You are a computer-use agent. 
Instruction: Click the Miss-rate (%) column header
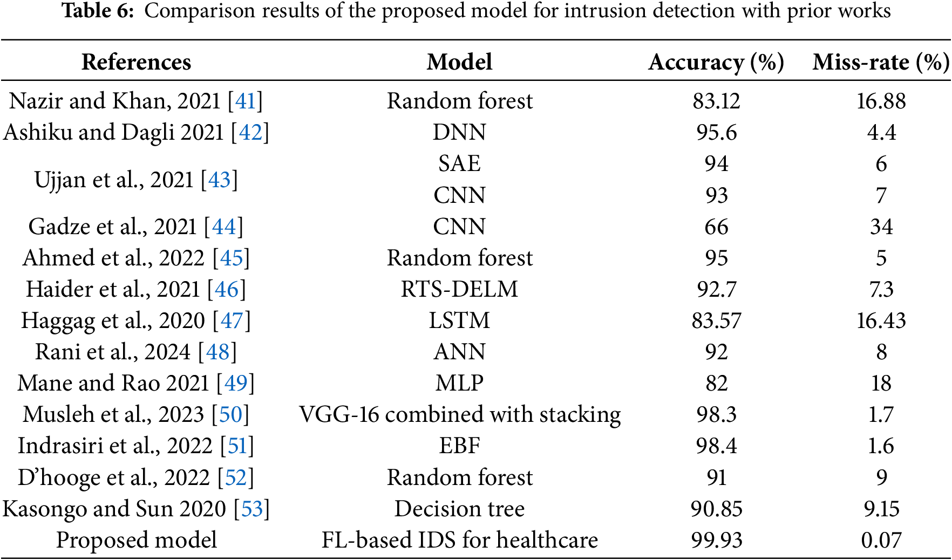(881, 62)
